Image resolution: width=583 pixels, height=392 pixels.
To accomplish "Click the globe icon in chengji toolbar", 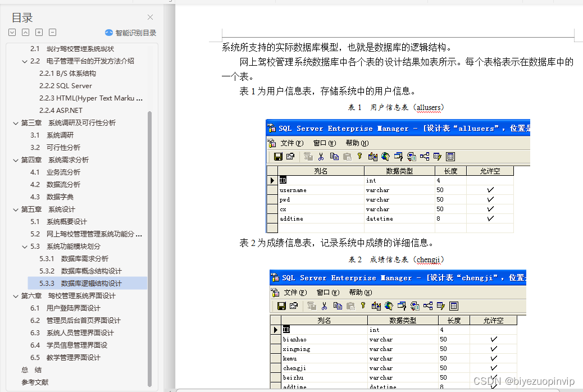I will (x=389, y=306).
